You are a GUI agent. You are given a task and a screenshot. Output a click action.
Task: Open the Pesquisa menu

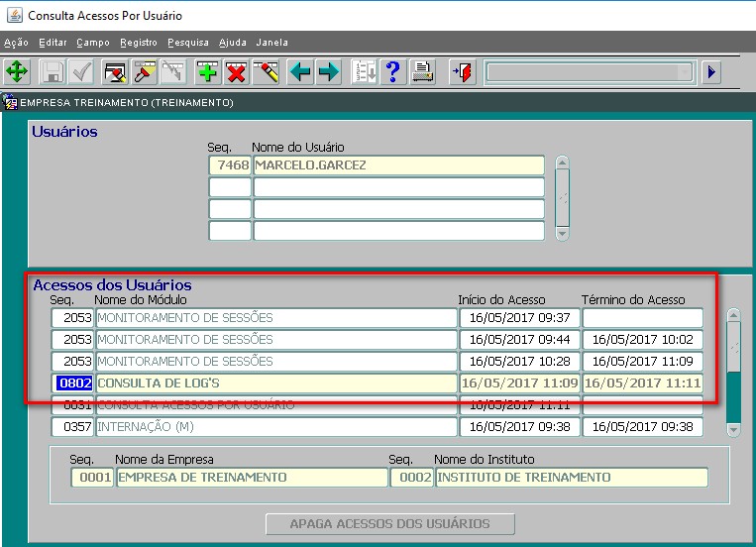pos(188,43)
